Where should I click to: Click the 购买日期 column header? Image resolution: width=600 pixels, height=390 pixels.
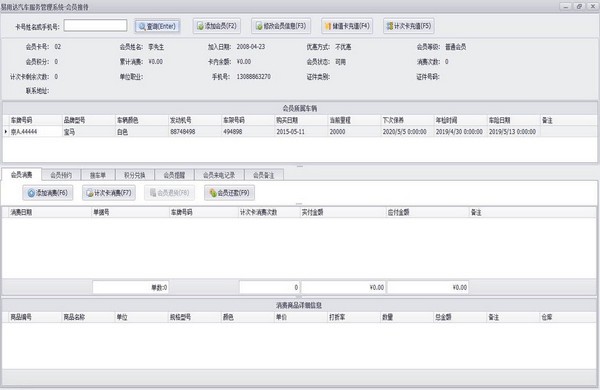[x=301, y=120]
